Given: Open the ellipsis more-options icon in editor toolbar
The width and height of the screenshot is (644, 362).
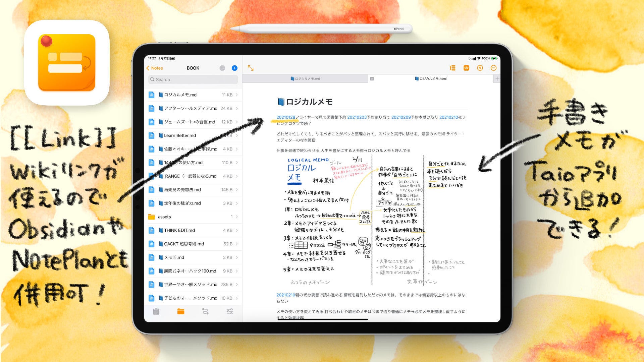Looking at the screenshot, I should (x=494, y=68).
